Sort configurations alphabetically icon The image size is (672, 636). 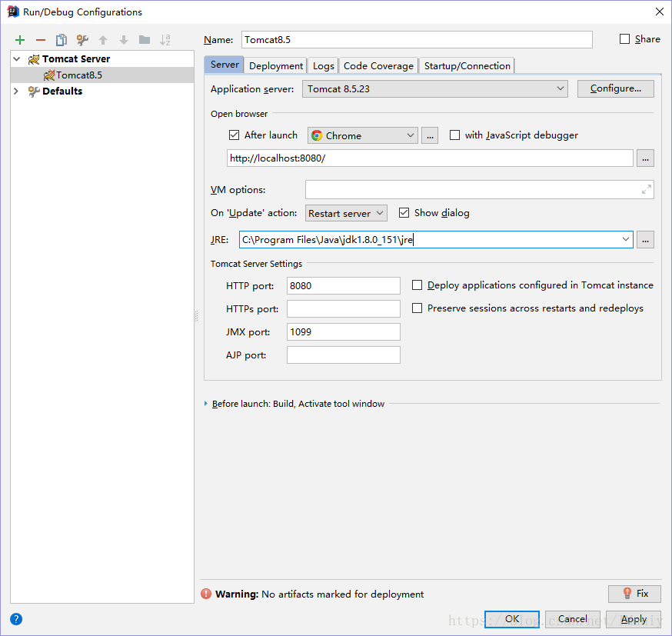pyautogui.click(x=165, y=40)
